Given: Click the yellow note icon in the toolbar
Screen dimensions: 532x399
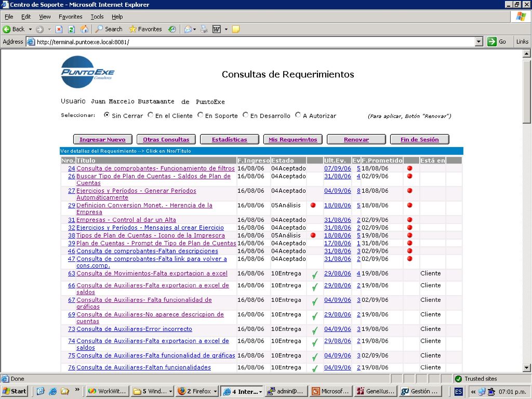Looking at the screenshot, I should pyautogui.click(x=236, y=29).
